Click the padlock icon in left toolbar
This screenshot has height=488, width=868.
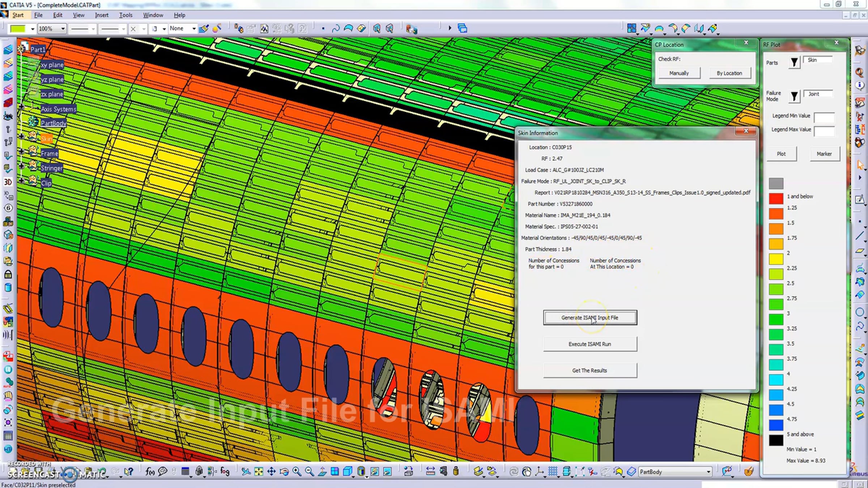pyautogui.click(x=8, y=274)
